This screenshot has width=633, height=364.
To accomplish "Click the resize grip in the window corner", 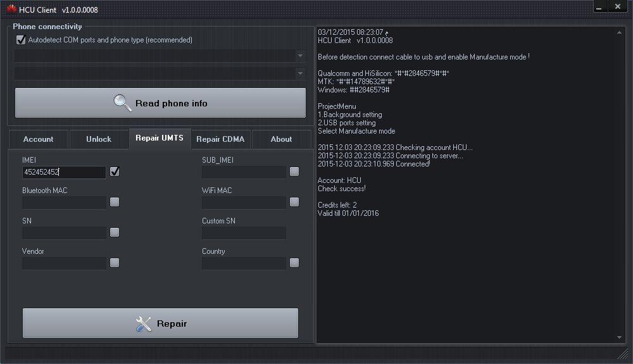I will click(x=624, y=354).
